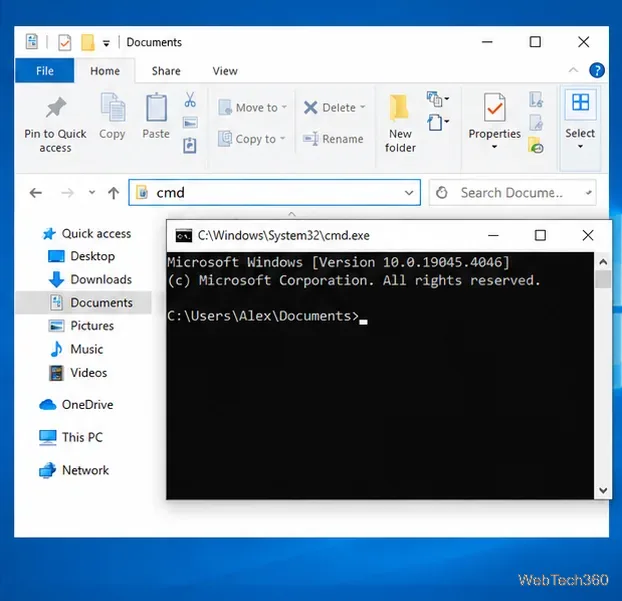Open Customize Quick Access Toolbar dropdown
622x601 pixels.
pos(106,43)
